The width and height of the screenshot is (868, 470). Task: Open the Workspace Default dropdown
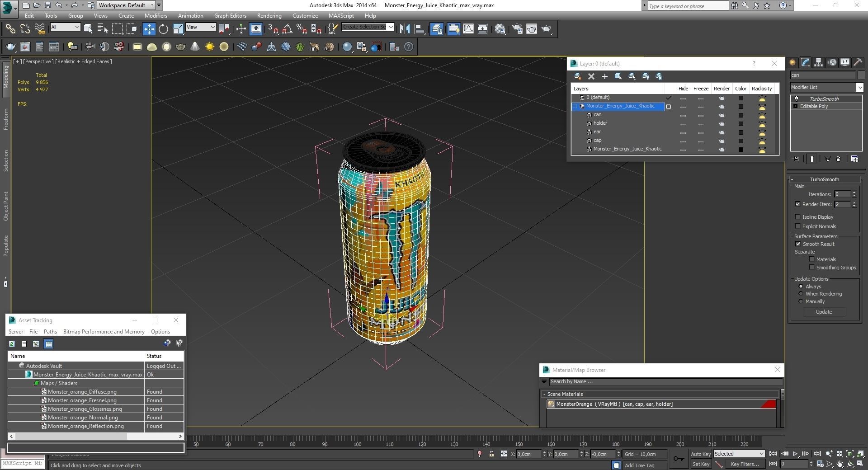[x=126, y=5]
